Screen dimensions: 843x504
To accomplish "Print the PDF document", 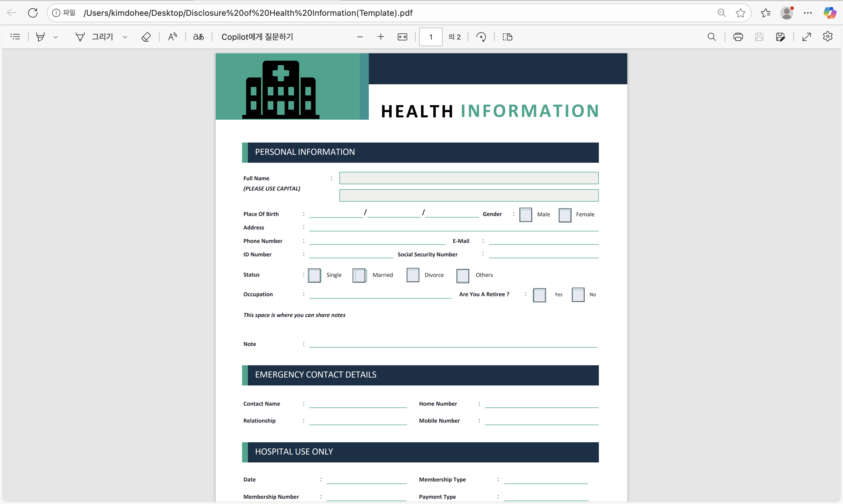I will (738, 37).
